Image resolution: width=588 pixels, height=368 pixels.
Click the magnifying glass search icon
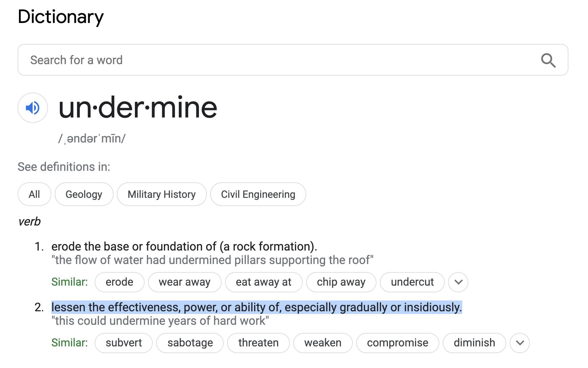click(x=548, y=60)
